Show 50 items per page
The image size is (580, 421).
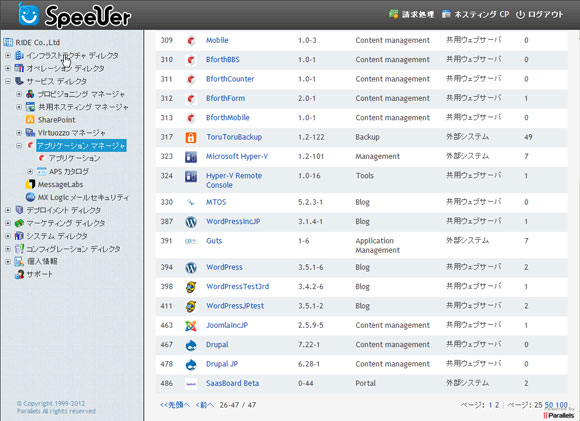(x=549, y=405)
